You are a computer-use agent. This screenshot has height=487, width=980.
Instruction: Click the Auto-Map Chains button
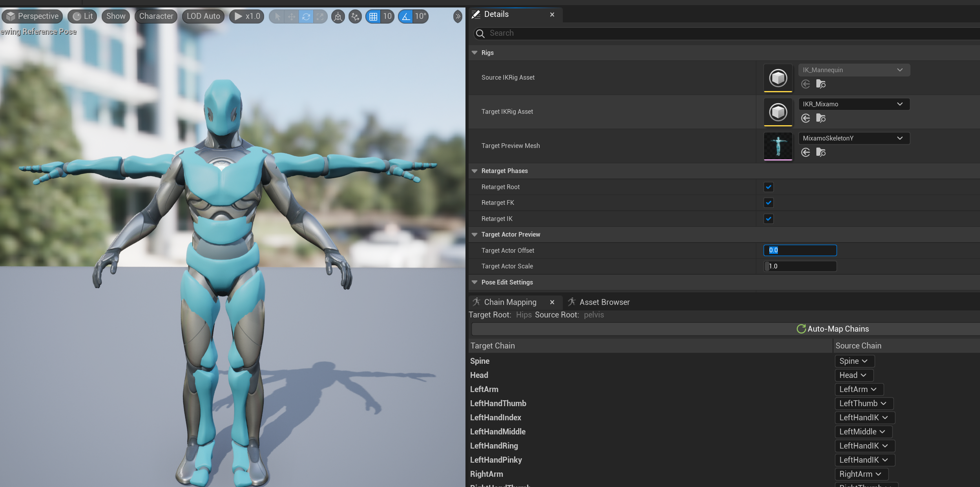pyautogui.click(x=833, y=329)
